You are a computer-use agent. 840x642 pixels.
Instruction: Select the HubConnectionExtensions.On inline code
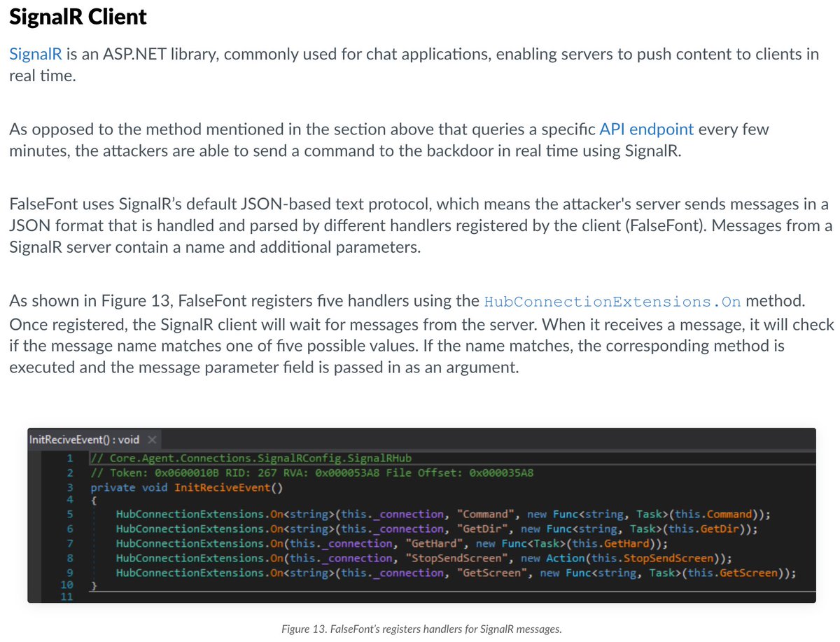pyautogui.click(x=612, y=302)
